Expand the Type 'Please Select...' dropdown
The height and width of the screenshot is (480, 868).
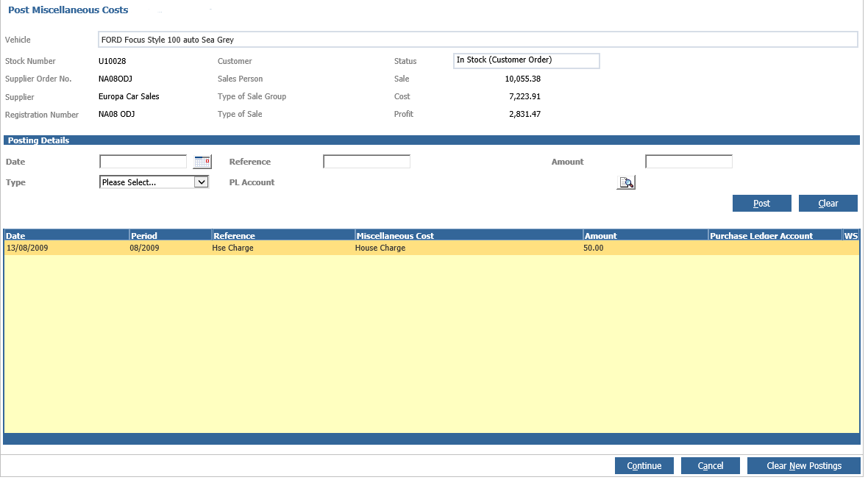point(154,182)
